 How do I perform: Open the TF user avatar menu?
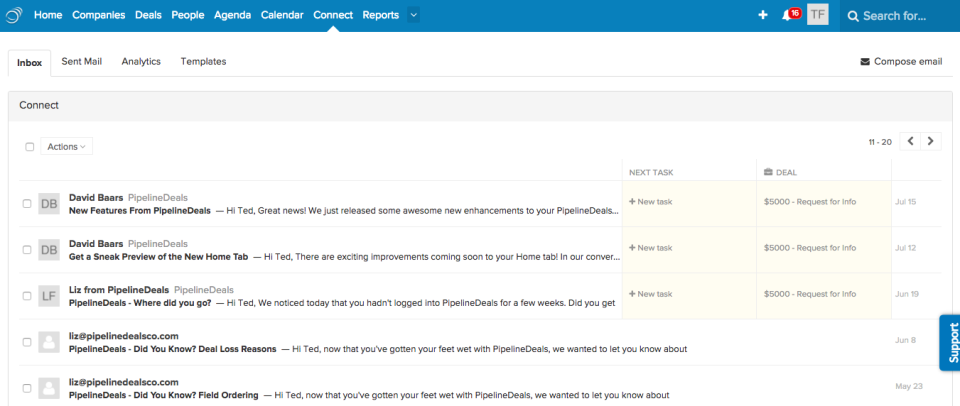(817, 15)
